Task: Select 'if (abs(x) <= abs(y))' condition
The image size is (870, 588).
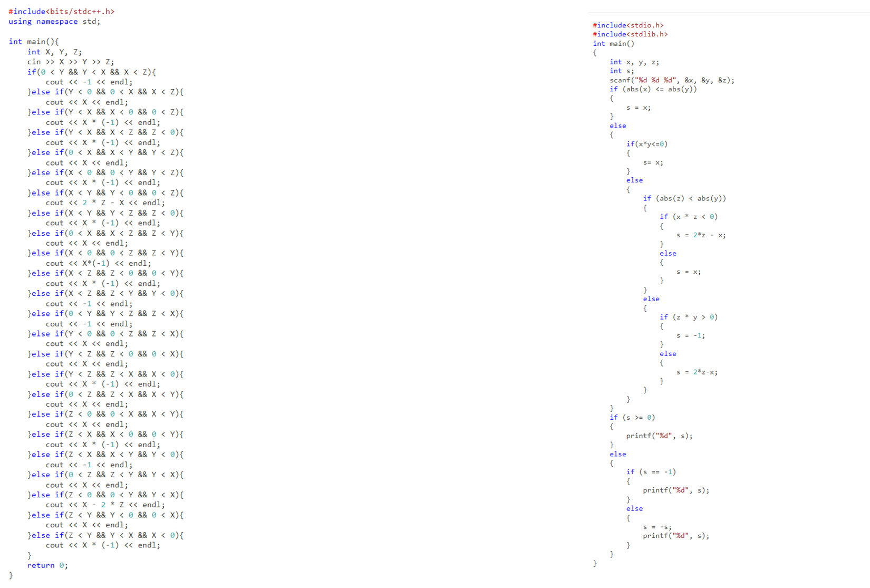Action: click(653, 89)
